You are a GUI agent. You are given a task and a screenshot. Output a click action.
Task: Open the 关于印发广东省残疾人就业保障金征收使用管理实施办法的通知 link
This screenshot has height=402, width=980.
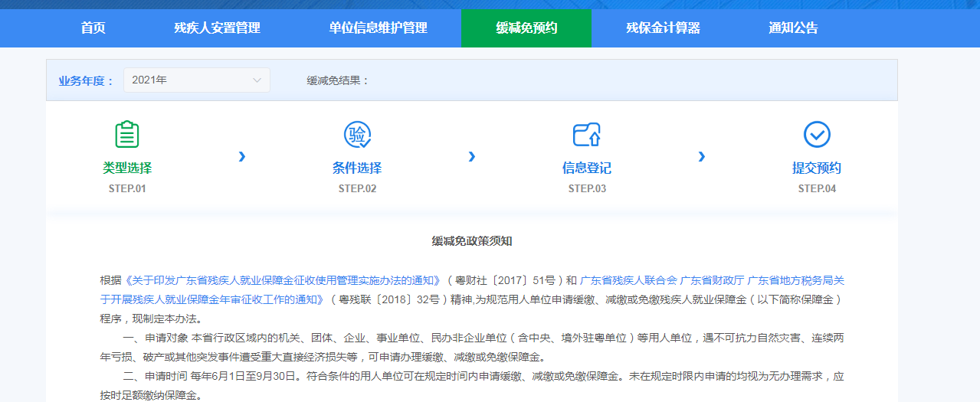click(284, 280)
